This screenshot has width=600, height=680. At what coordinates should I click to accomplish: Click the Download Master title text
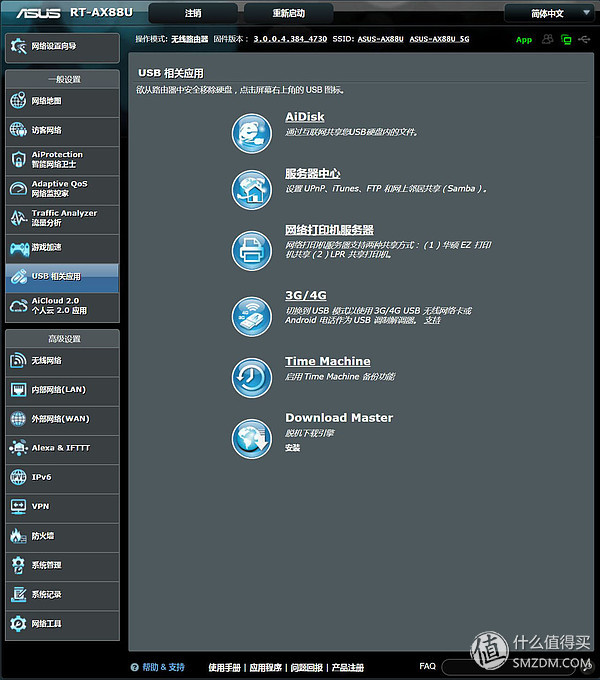coord(339,418)
